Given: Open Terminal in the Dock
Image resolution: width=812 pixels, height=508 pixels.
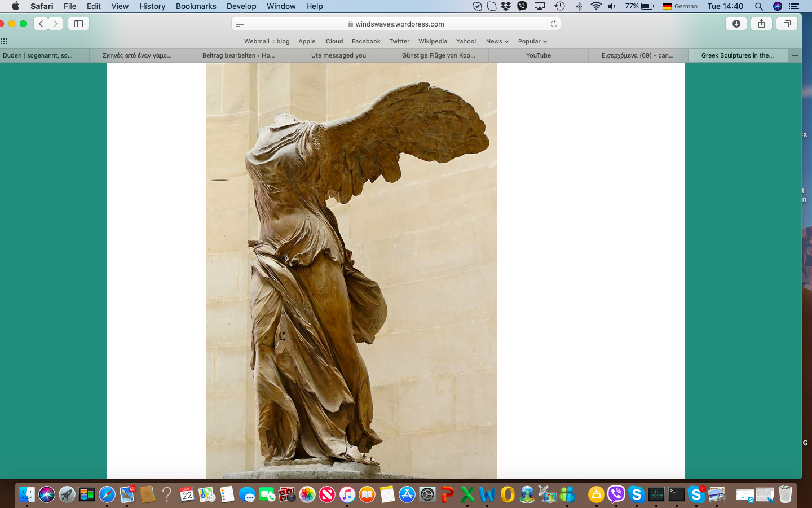Looking at the screenshot, I should (x=676, y=495).
